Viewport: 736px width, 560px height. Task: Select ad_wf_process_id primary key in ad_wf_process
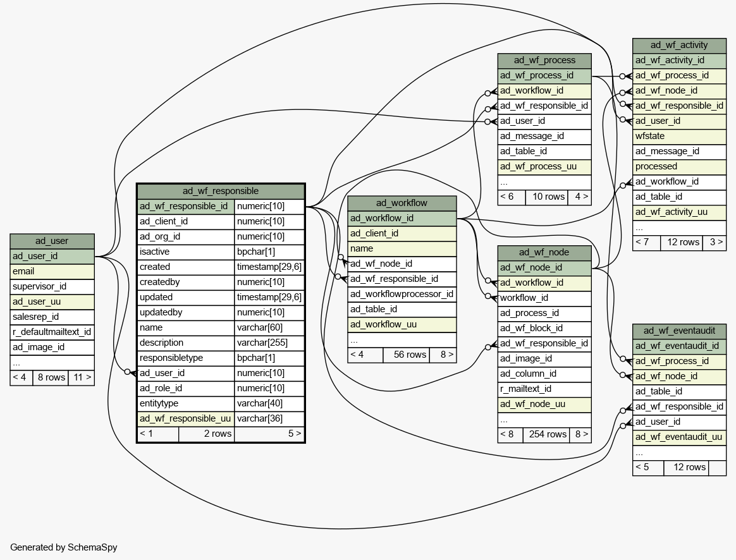[544, 75]
